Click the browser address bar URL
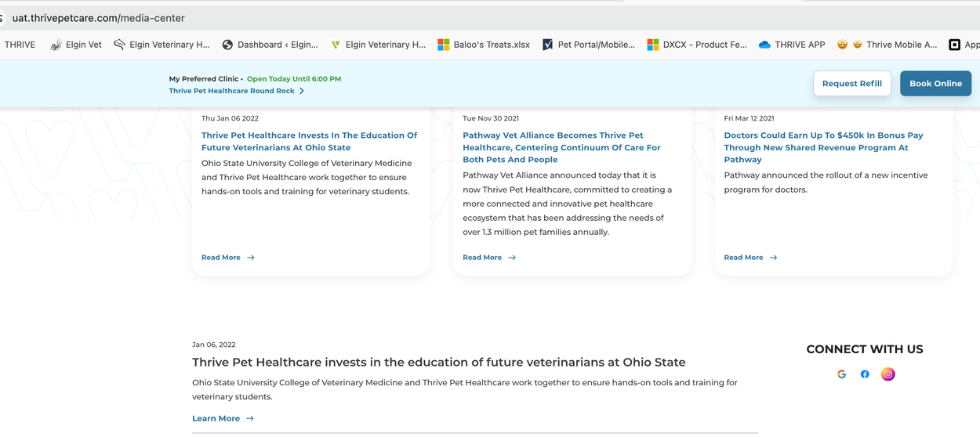The height and width of the screenshot is (437, 980). click(x=98, y=18)
